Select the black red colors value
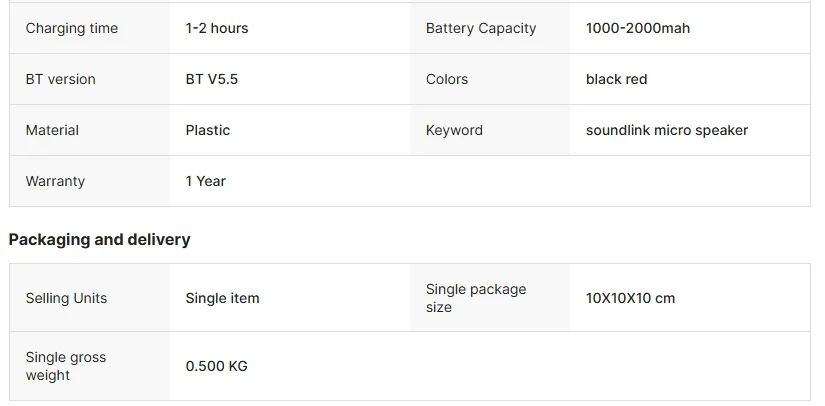 click(616, 79)
